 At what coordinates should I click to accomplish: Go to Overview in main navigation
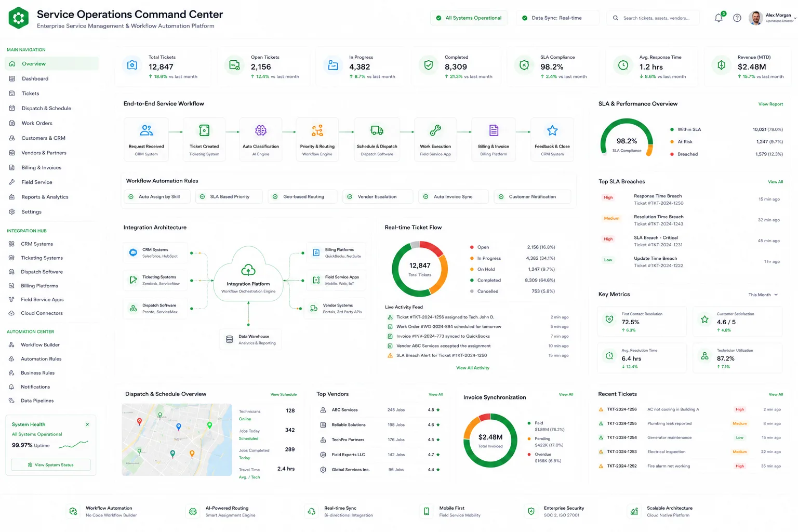(51, 64)
